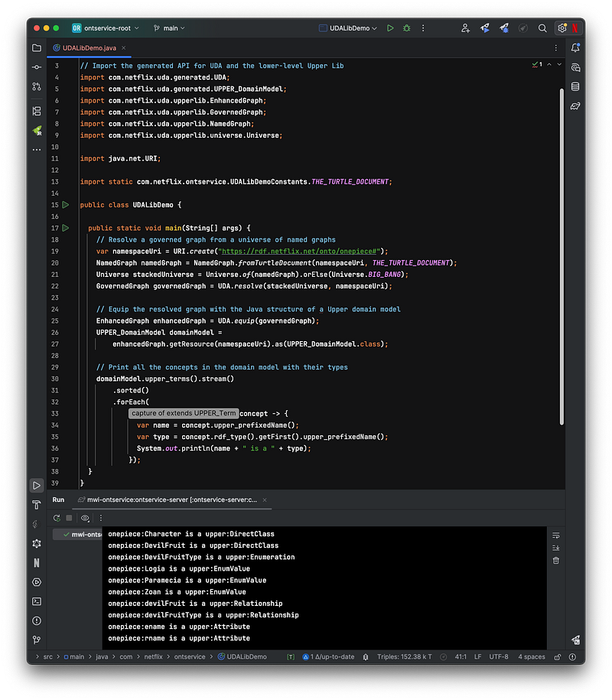Toggle soft-wrap in the Run console
The image size is (612, 700).
[556, 535]
